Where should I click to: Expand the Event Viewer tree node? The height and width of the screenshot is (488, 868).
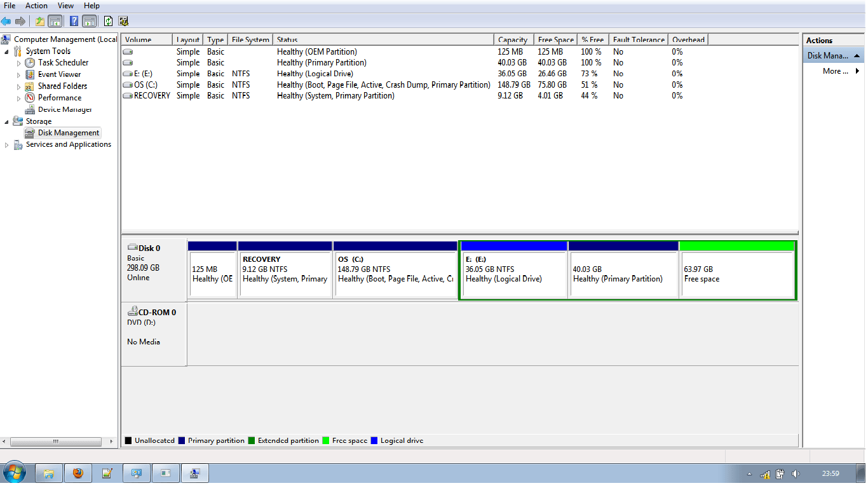point(20,74)
